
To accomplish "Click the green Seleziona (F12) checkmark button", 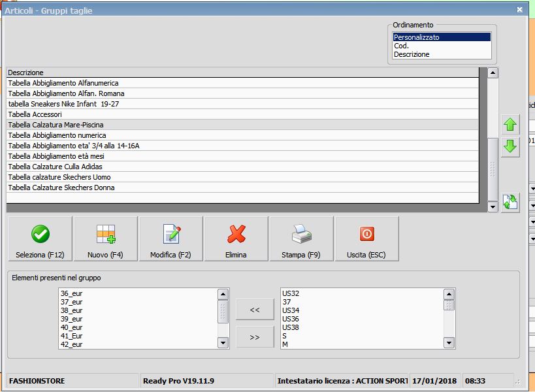I will coord(40,239).
